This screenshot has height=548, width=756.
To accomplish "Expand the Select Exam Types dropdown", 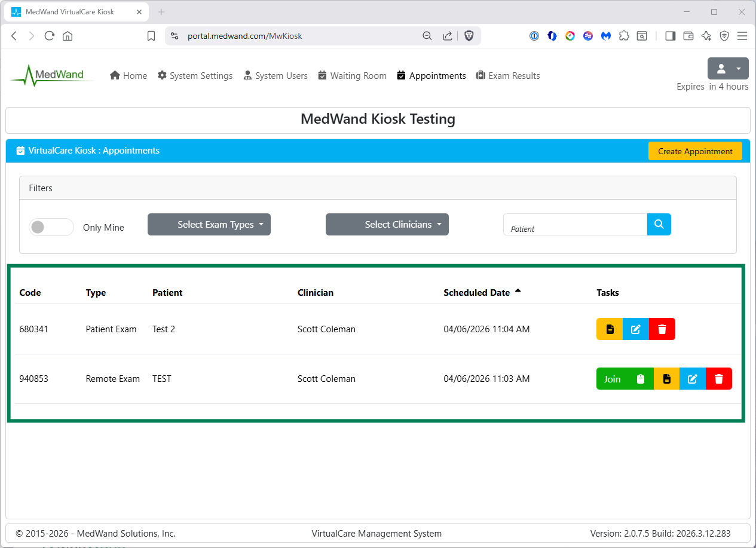I will [209, 225].
